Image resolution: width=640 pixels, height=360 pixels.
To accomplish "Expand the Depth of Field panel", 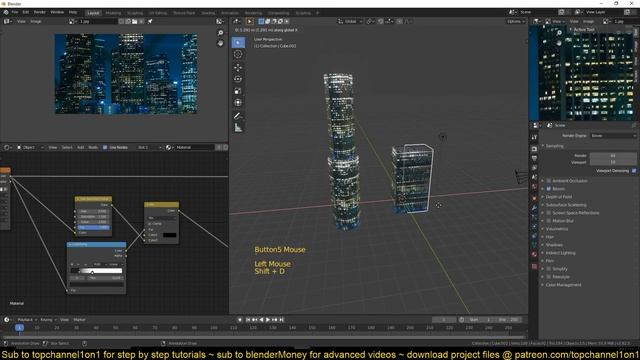I will (x=558, y=197).
